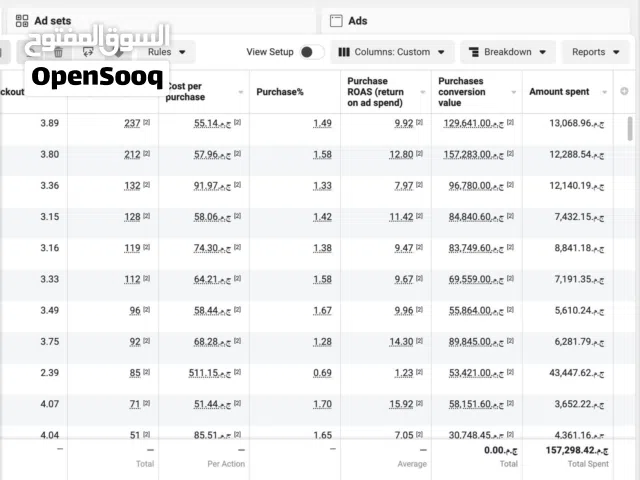Click the Ads panel icon
Viewport: 640px width, 480px height.
click(336, 20)
